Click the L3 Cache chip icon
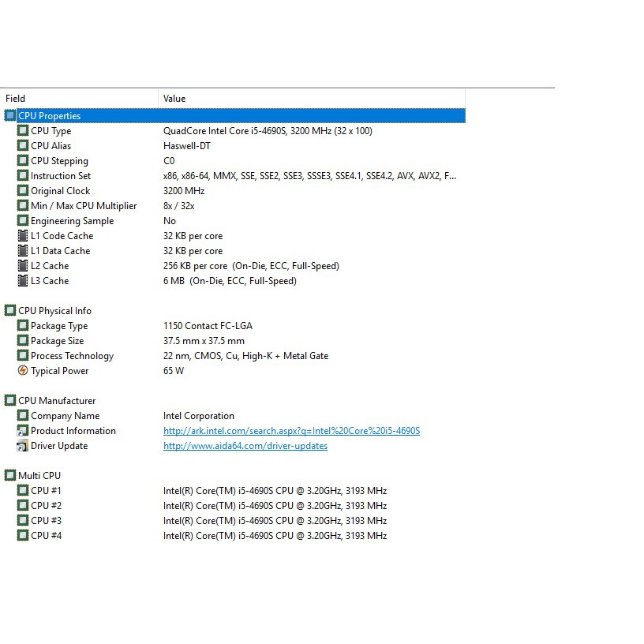This screenshot has height=644, width=644. point(23,281)
